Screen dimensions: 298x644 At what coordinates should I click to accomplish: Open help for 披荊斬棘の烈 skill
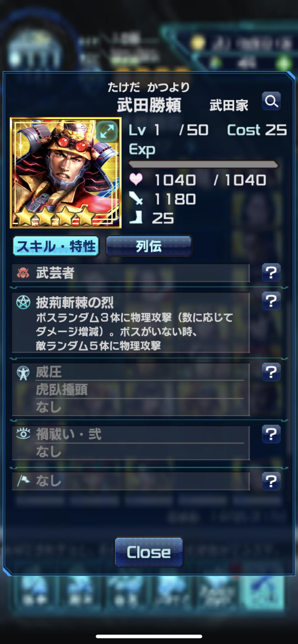271,301
